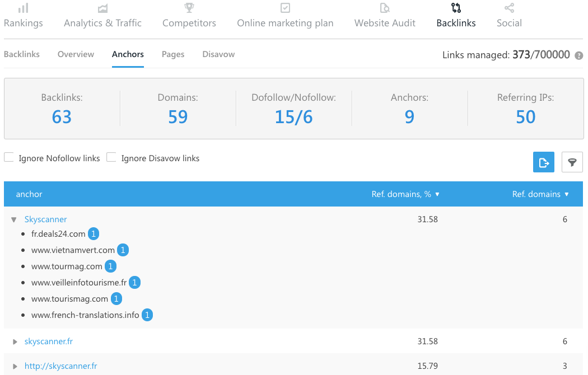
Task: Click the Website Audit magnifier icon
Action: [x=385, y=8]
